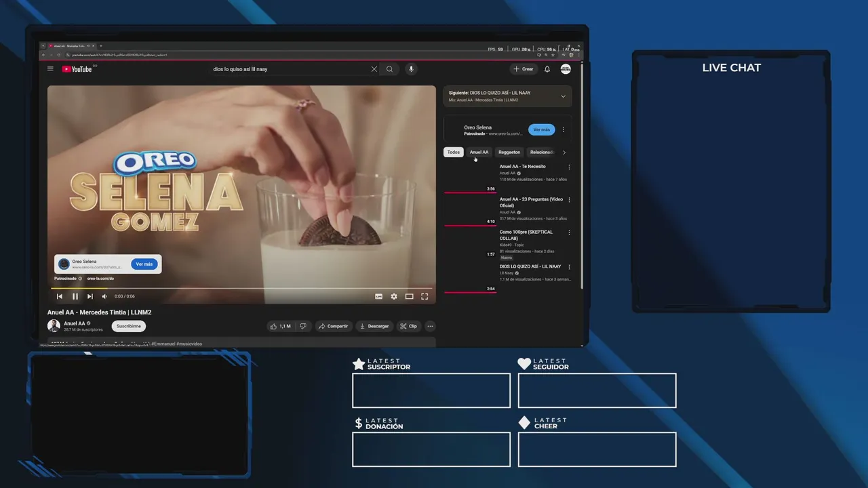Toggle subtitles in the video player
Viewport: 868px width, 488px height.
378,296
